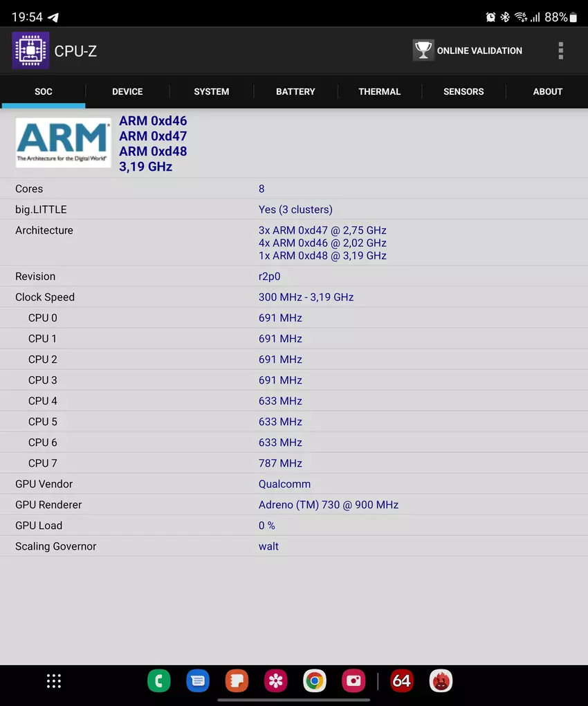Screen dimensions: 588x706
Task: Launch Google Chrome from the dock
Action: click(315, 681)
